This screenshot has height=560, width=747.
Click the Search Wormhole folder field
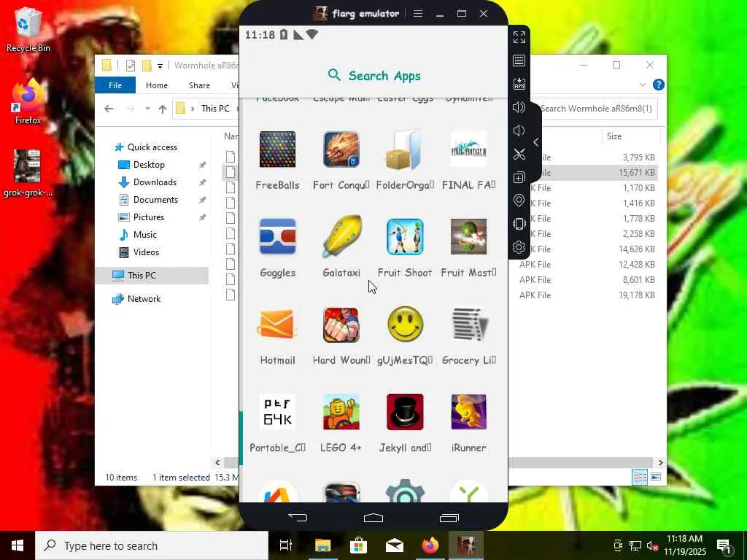(598, 109)
